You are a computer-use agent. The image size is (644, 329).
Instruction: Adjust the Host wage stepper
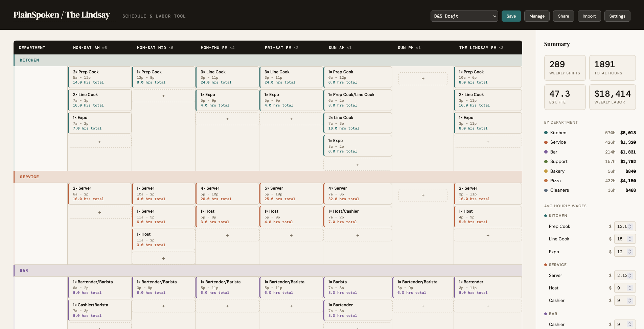[630, 288]
